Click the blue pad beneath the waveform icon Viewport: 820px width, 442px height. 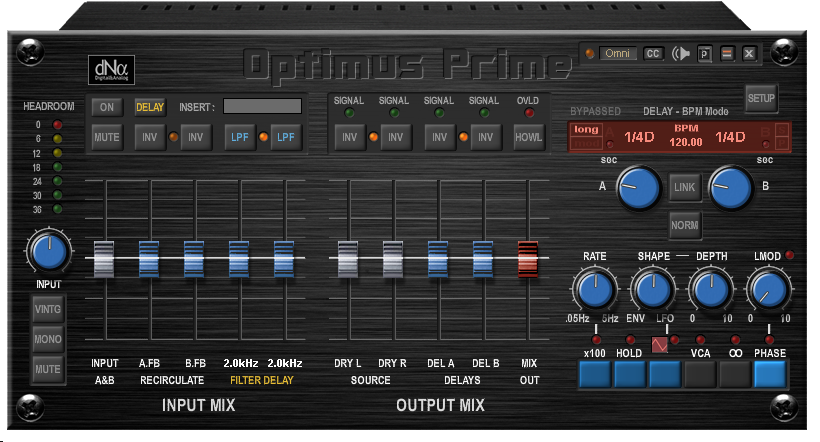[665, 375]
